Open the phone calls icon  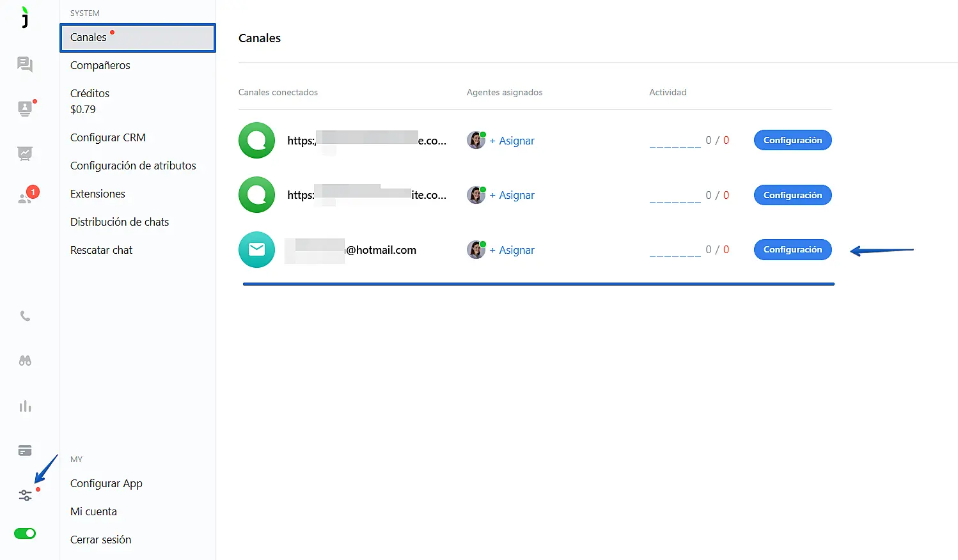(25, 316)
